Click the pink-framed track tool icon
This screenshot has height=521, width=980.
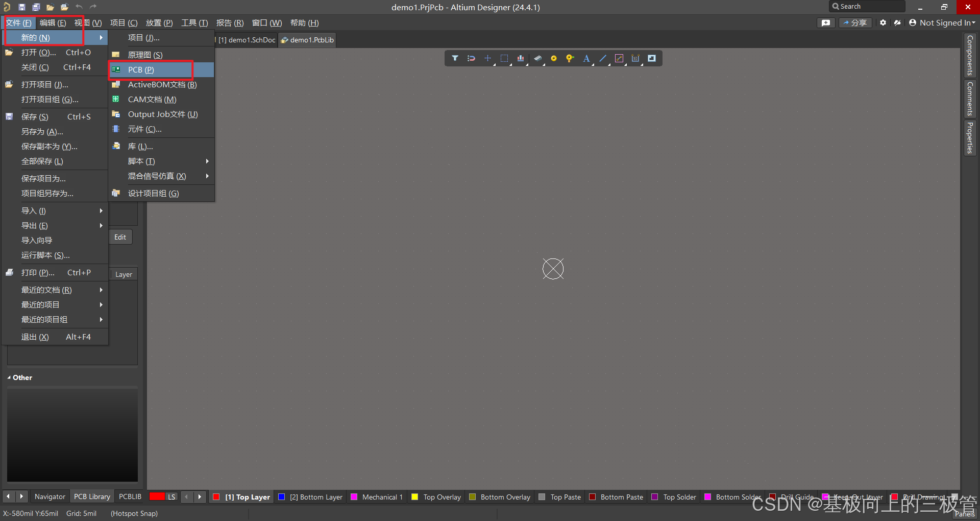619,58
